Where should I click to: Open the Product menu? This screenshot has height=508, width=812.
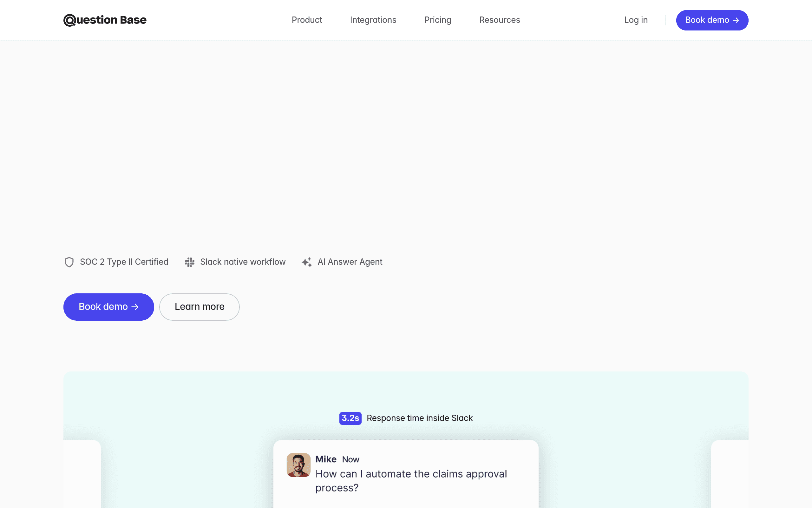[307, 20]
